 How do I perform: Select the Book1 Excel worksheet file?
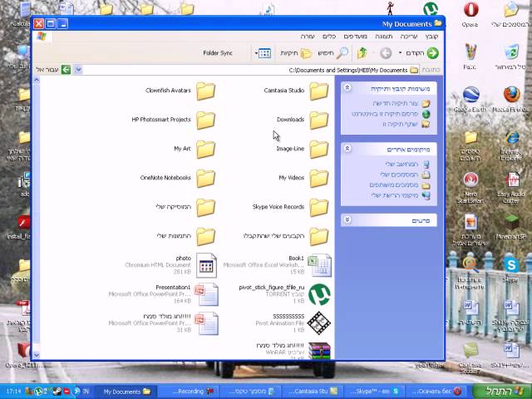(x=318, y=264)
